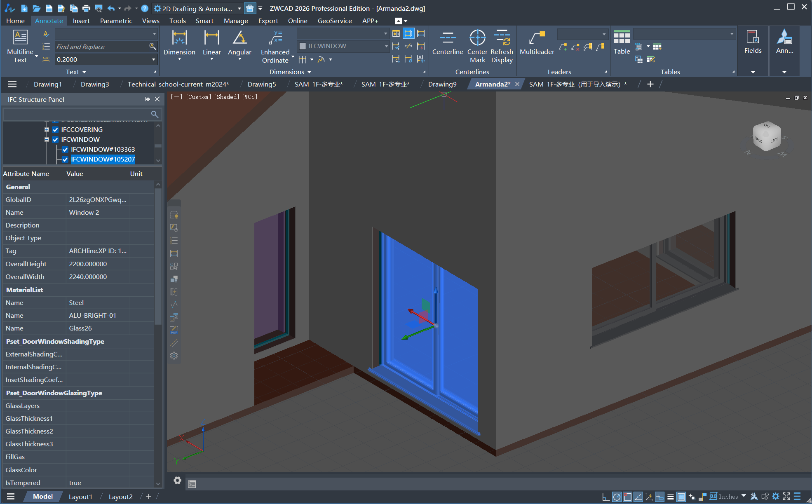Screen dimensions: 812x504
Task: Open the text height 0.2000 dropdown
Action: (x=153, y=60)
